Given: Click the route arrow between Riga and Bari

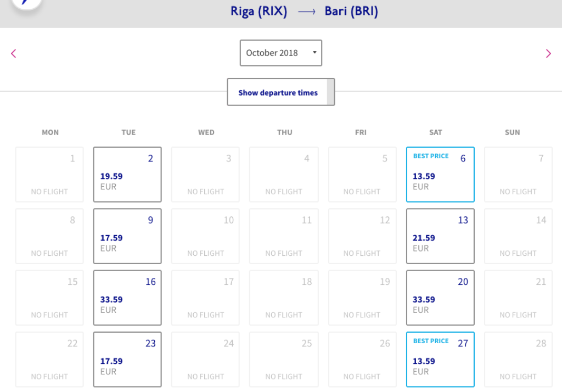Looking at the screenshot, I should (306, 12).
